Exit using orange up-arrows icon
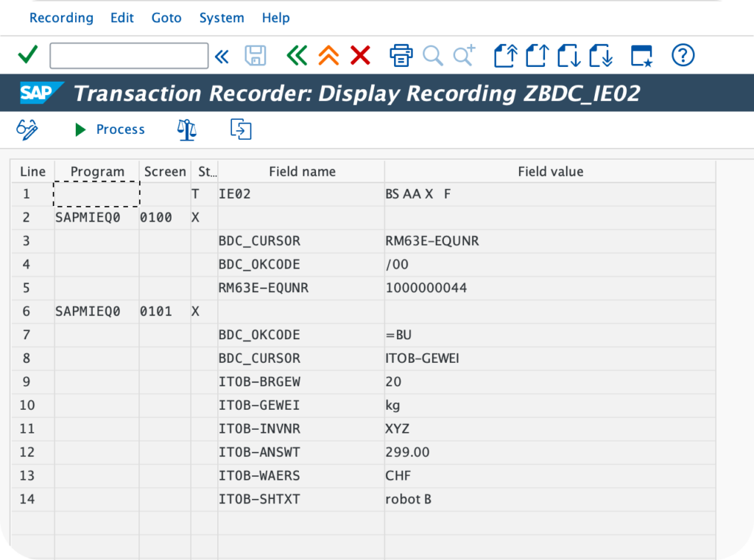This screenshot has width=754, height=560. point(329,55)
